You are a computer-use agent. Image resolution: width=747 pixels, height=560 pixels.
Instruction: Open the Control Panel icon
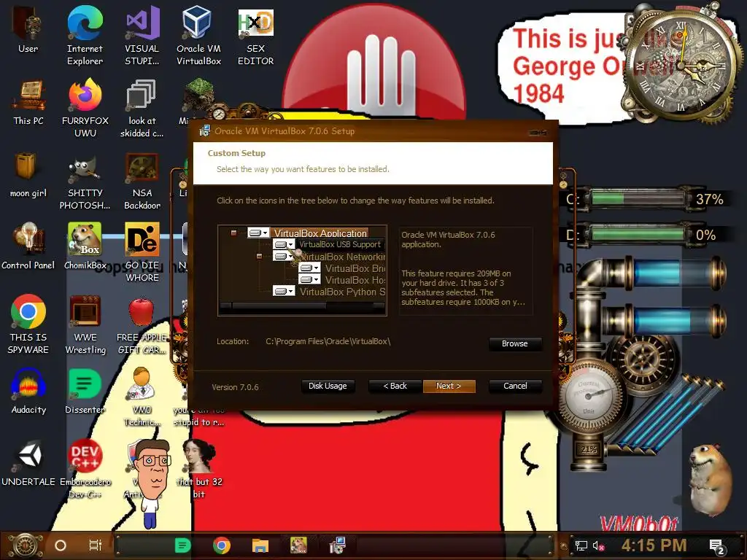point(28,246)
